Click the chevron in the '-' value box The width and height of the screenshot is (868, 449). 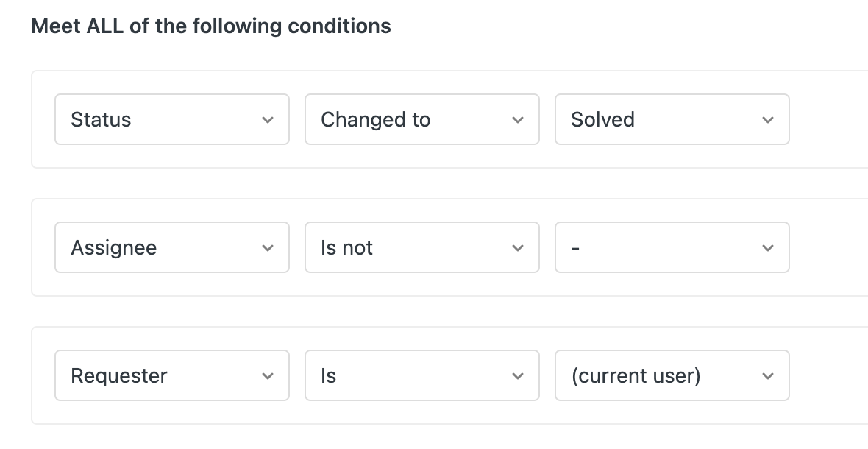[768, 248]
